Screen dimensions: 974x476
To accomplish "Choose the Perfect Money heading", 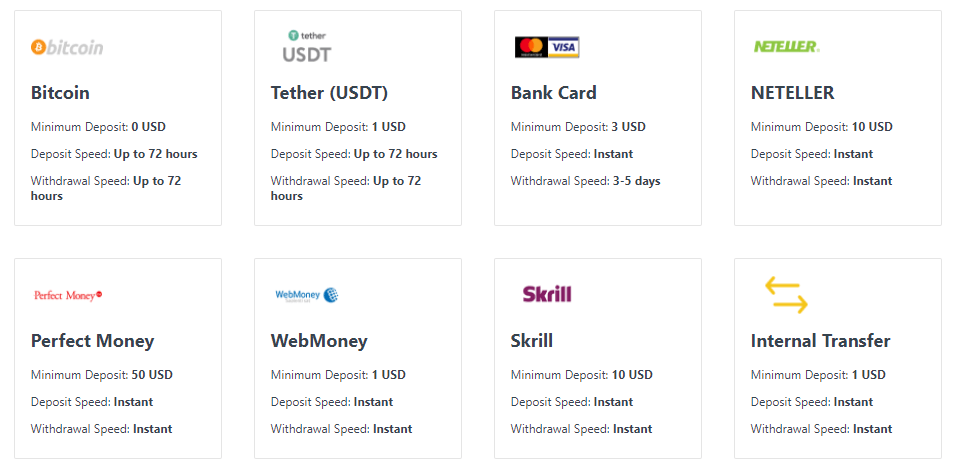I will [93, 341].
